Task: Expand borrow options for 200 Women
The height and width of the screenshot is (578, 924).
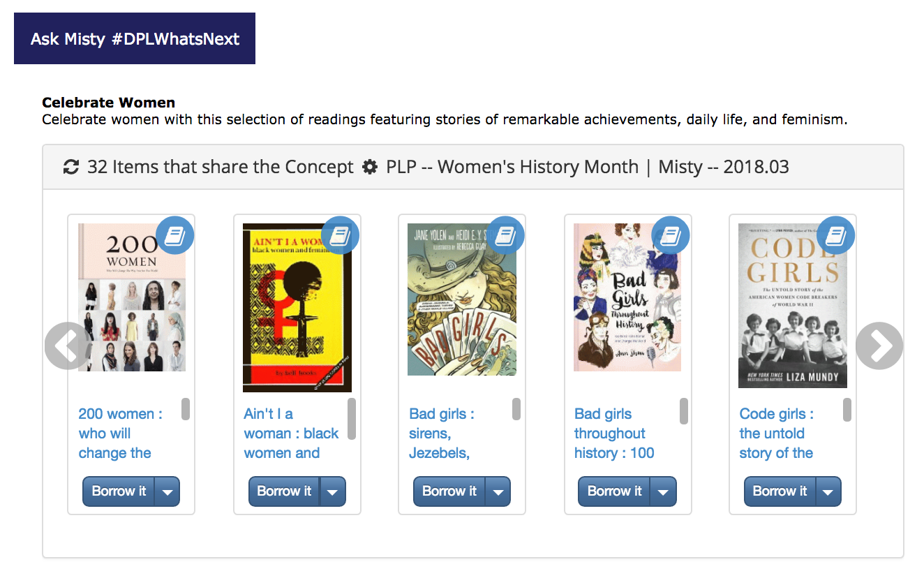Action: click(167, 491)
